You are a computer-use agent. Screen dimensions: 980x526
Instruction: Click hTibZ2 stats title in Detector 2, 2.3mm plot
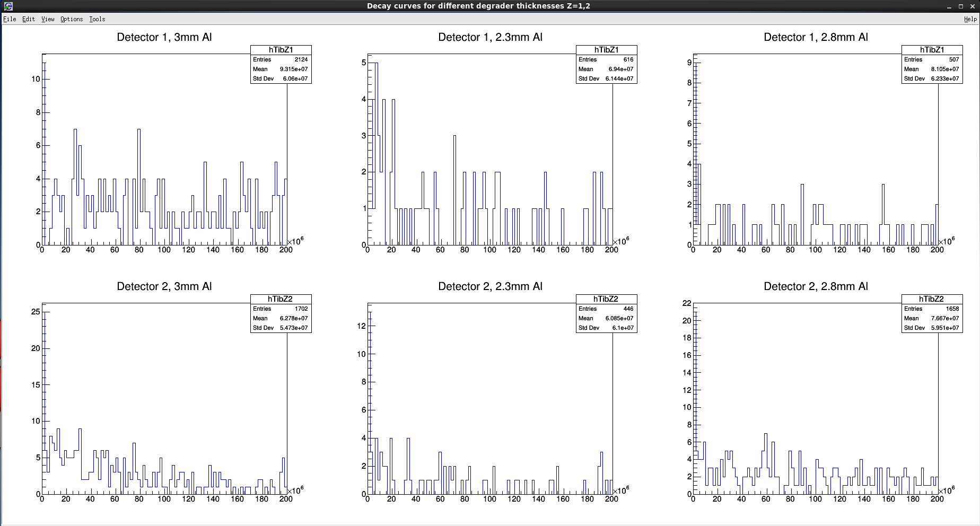(x=606, y=299)
